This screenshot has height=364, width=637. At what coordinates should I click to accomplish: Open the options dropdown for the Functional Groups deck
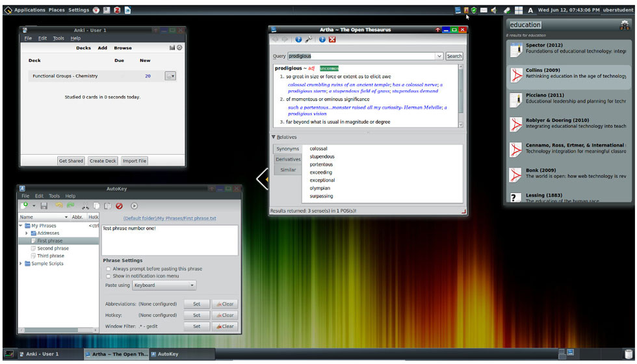170,76
